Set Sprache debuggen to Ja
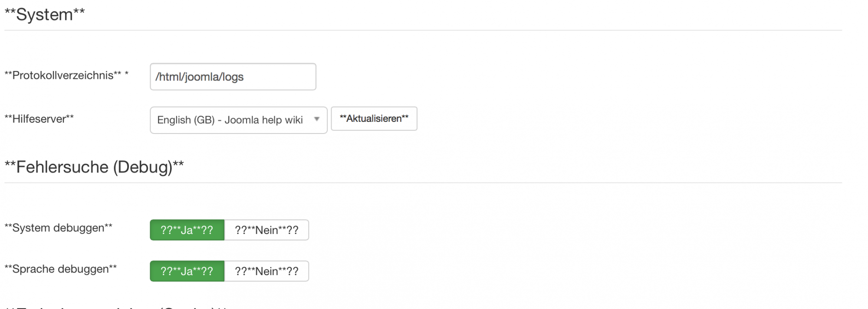Screen dimensions: 868x309 tap(187, 271)
